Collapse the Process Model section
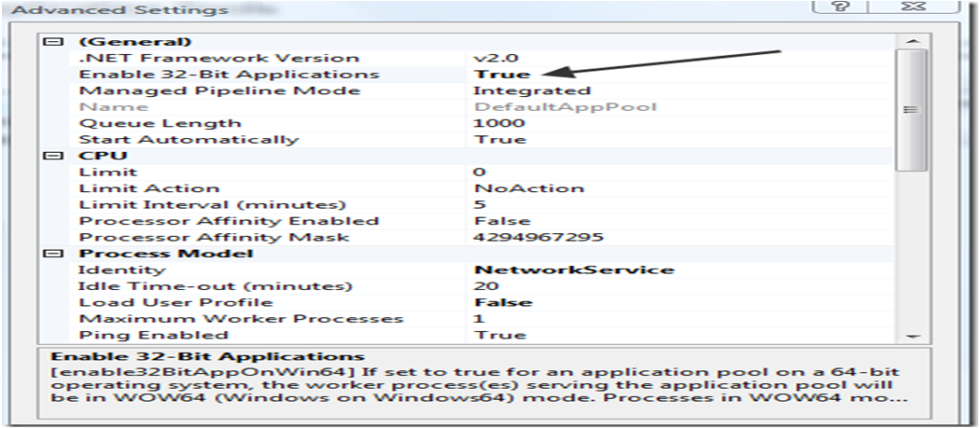The height and width of the screenshot is (428, 980). (x=54, y=254)
